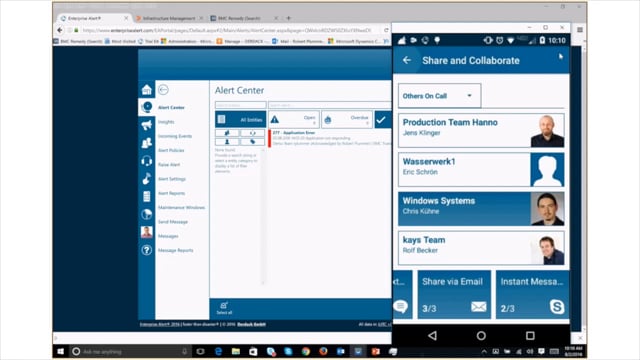The width and height of the screenshot is (640, 360).
Task: Open Incoming Events in the left menu
Action: (175, 136)
